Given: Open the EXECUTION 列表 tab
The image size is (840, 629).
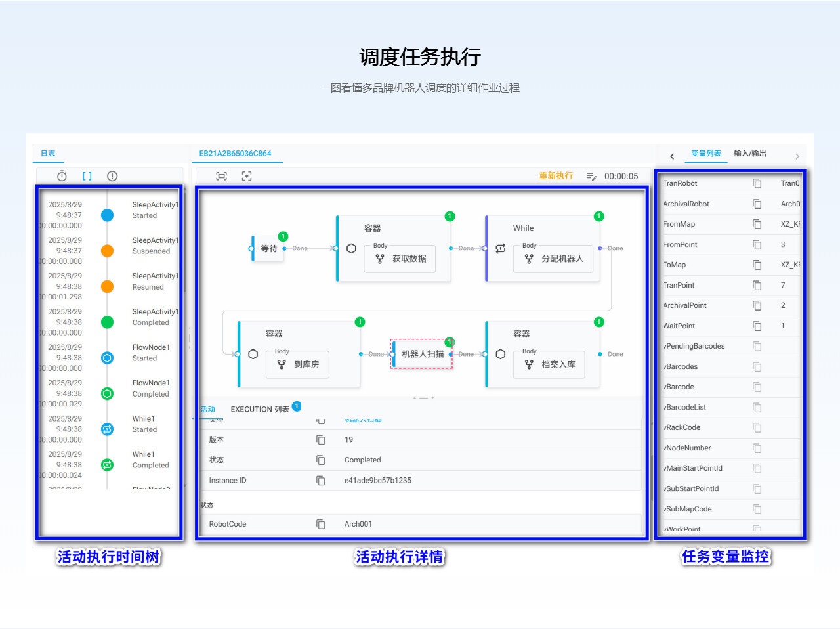Looking at the screenshot, I should point(260,409).
